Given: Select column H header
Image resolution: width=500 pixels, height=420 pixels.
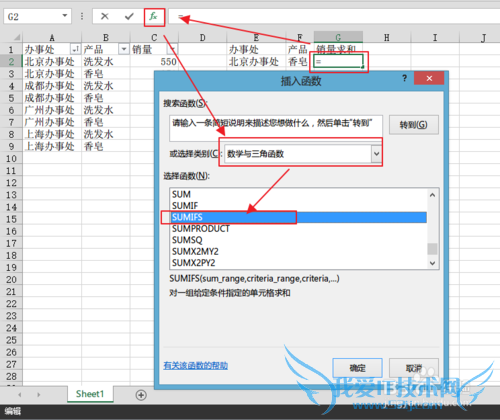Looking at the screenshot, I should (387, 38).
